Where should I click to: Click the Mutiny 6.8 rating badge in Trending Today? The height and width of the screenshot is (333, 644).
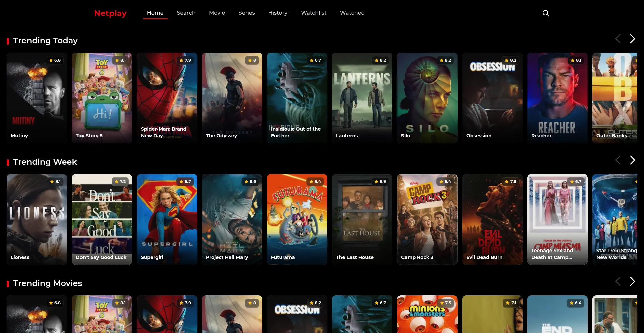coord(55,60)
